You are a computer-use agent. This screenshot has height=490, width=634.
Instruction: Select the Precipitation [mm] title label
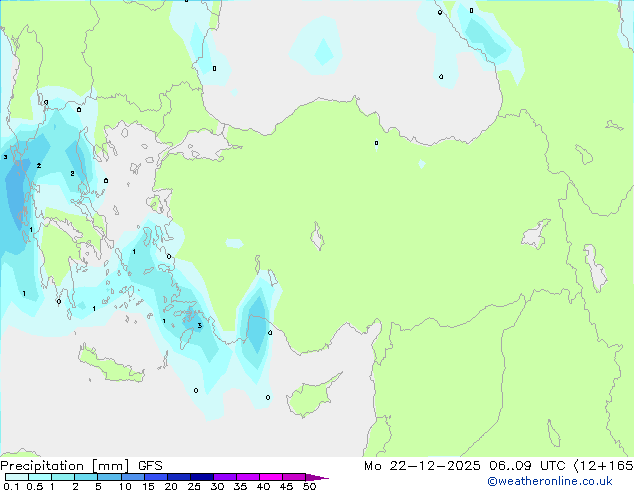[x=65, y=466]
